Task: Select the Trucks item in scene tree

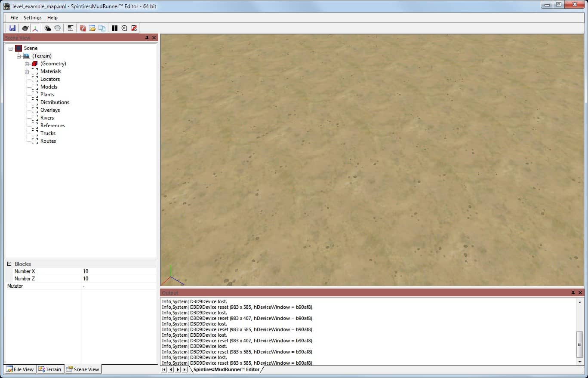Action: 48,133
